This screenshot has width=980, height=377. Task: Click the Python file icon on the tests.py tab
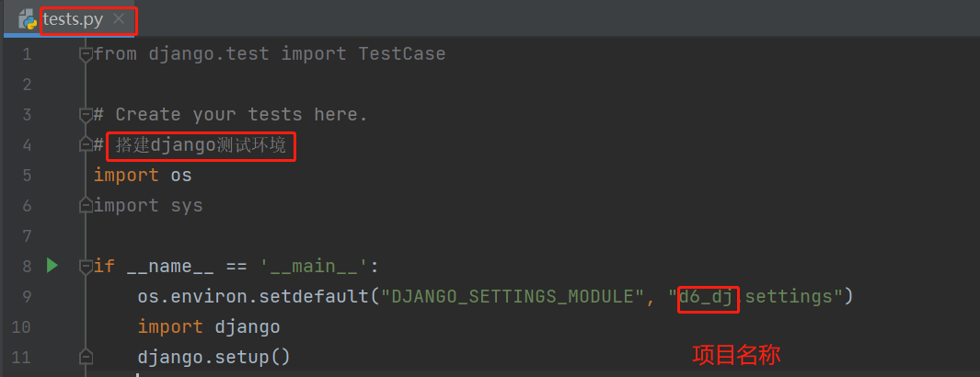[28, 19]
